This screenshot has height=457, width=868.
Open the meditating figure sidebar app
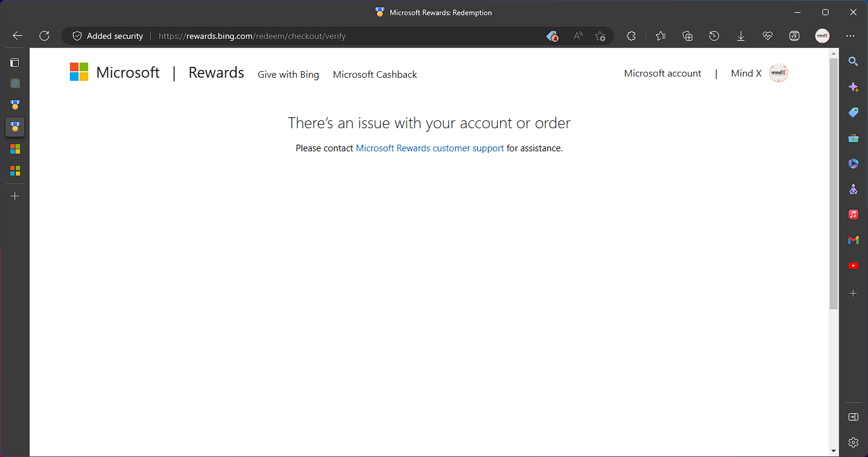pos(853,189)
